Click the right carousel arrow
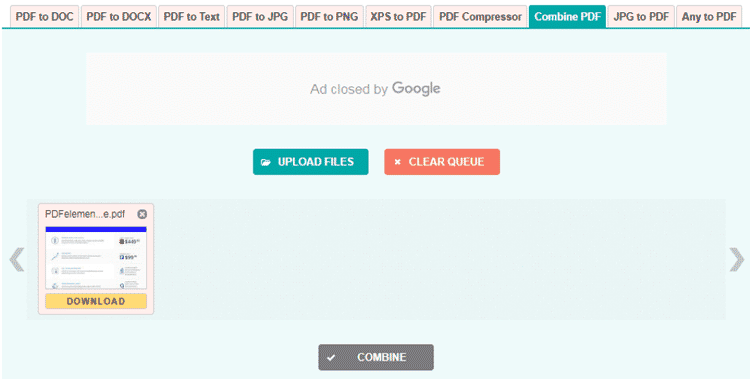The width and height of the screenshot is (750, 379). click(x=737, y=259)
